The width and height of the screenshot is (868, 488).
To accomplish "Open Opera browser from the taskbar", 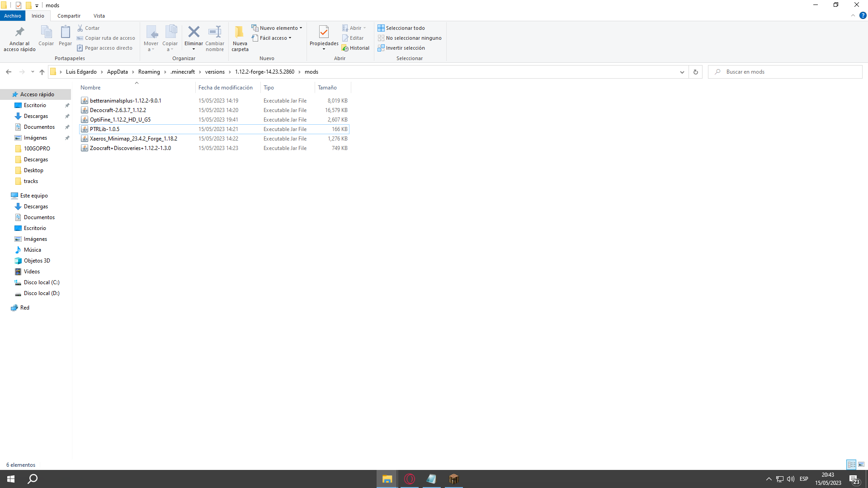I will pyautogui.click(x=410, y=479).
